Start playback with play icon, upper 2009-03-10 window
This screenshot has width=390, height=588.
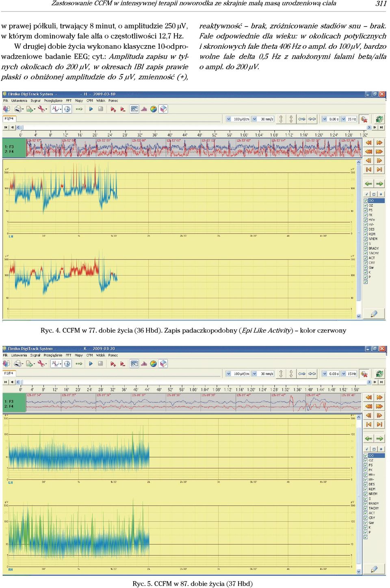(x=91, y=109)
